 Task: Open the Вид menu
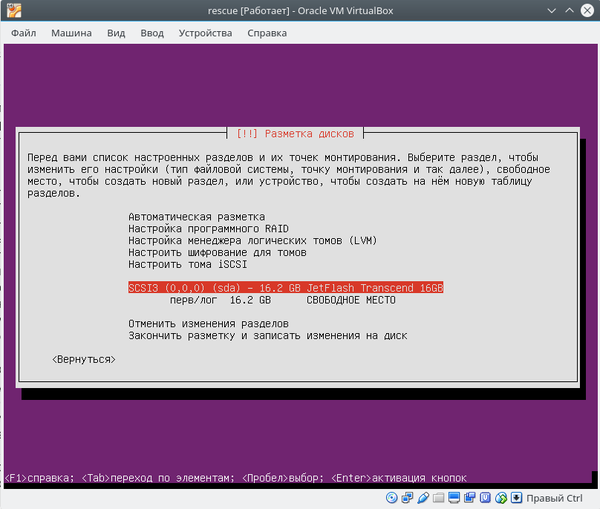[116, 33]
